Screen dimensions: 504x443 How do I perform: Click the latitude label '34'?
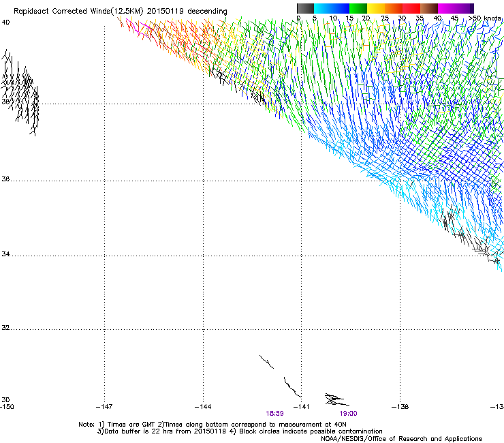(x=5, y=254)
